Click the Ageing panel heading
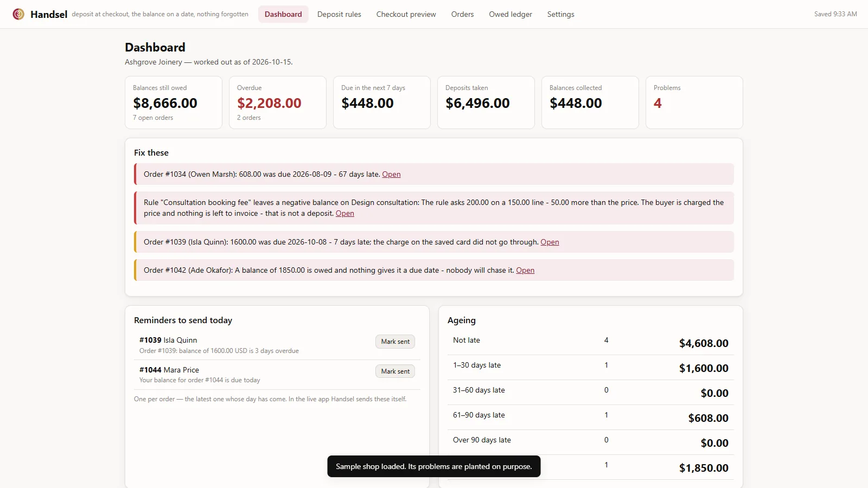The height and width of the screenshot is (488, 868). coord(462,320)
